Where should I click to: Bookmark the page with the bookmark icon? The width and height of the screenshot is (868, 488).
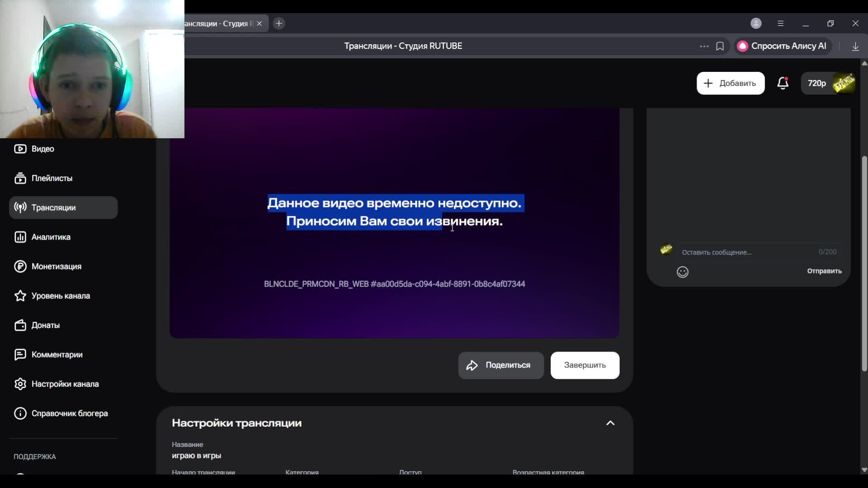pos(720,46)
